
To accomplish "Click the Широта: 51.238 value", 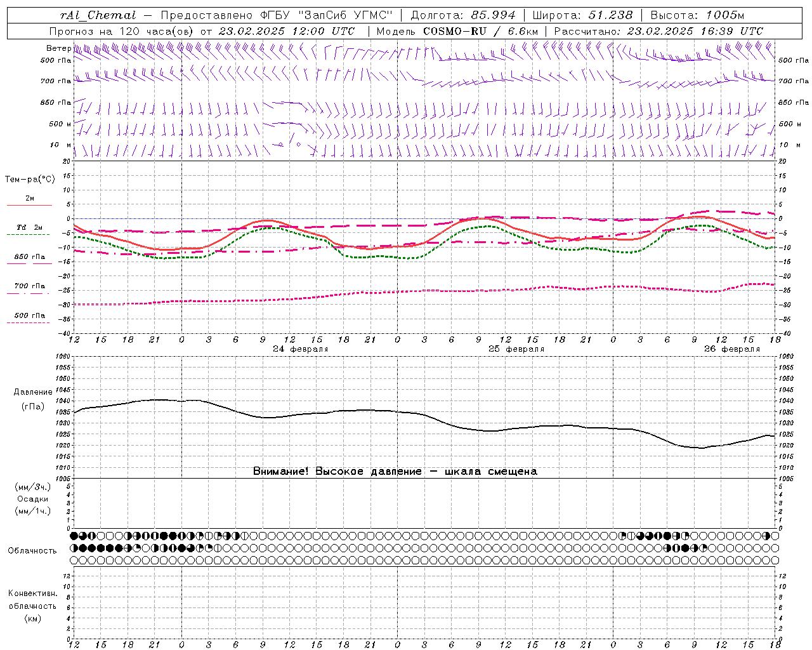I will pos(582,15).
